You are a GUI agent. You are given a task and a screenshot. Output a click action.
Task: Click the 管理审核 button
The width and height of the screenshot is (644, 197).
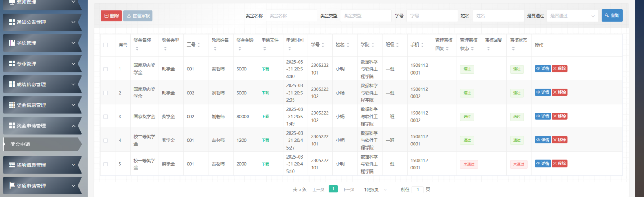coord(138,16)
